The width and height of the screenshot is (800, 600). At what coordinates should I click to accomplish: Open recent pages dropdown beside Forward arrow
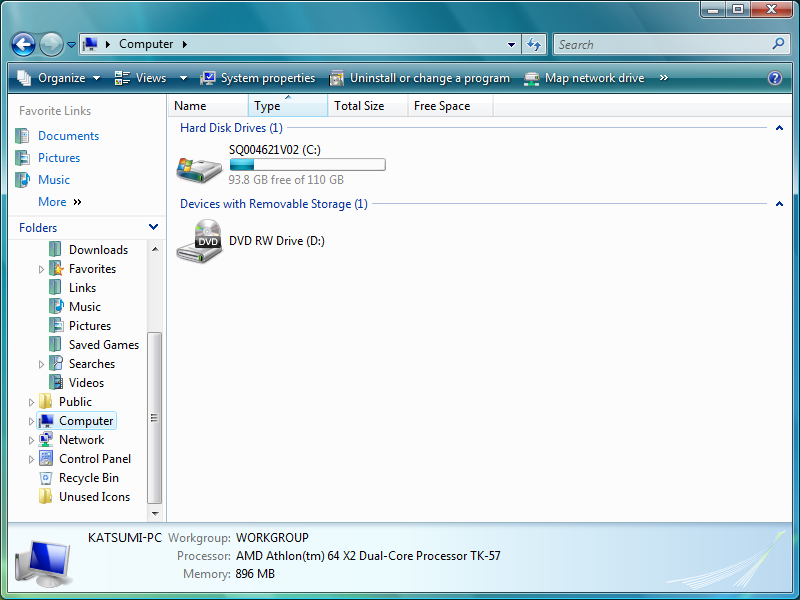coord(71,45)
